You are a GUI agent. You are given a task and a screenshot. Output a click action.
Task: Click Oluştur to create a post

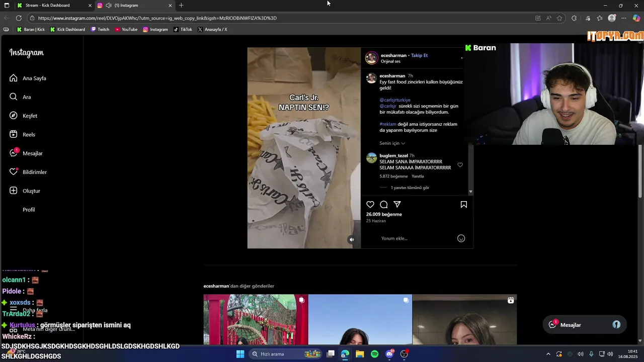click(25, 191)
